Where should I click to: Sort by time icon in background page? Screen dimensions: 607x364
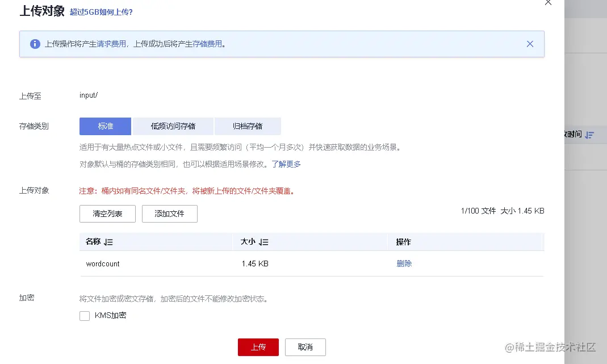589,135
